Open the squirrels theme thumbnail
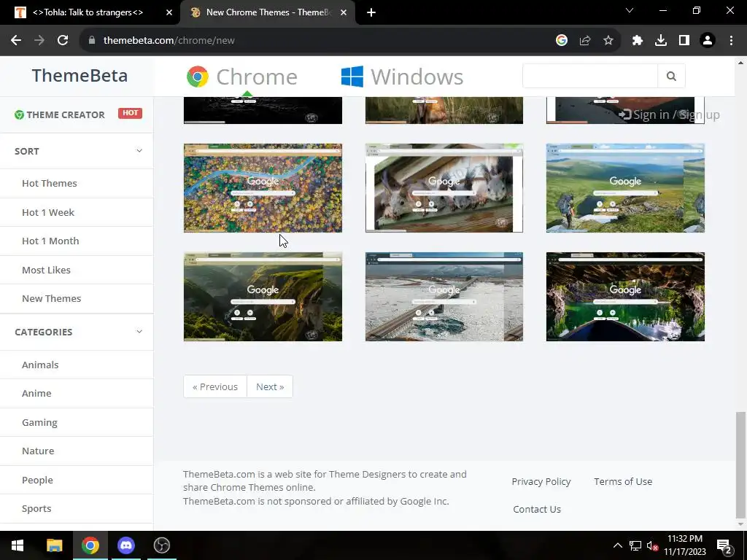 444,188
